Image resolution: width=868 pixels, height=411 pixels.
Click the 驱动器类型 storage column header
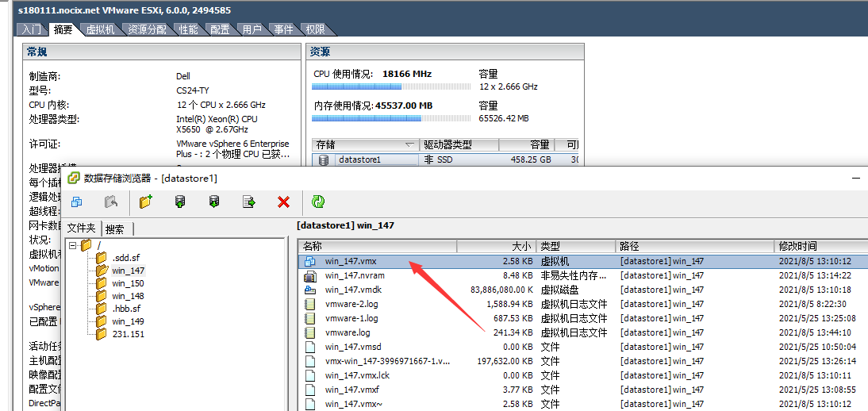tap(459, 145)
